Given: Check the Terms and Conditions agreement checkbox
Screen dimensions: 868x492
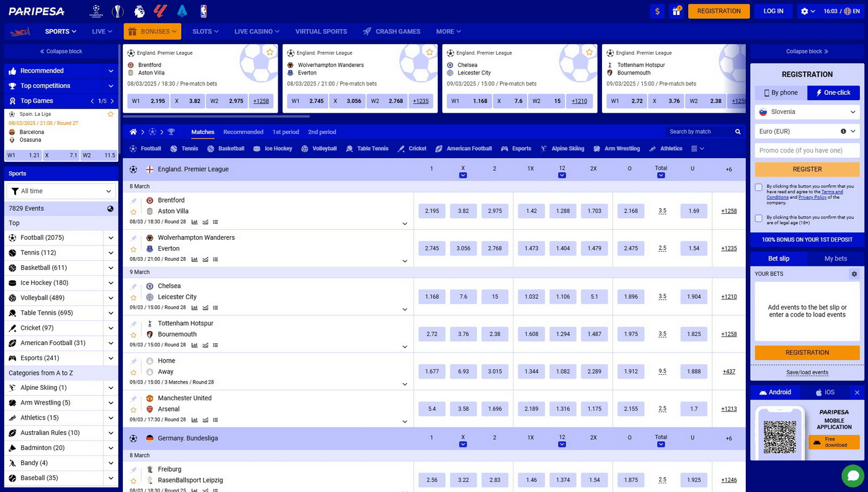Looking at the screenshot, I should click(x=759, y=187).
